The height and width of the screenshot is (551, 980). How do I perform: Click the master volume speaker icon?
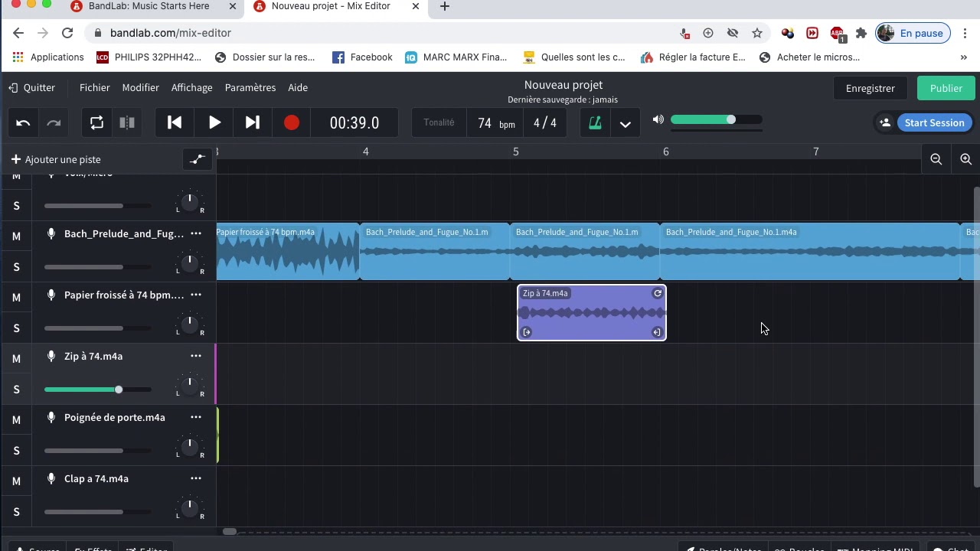[658, 119]
